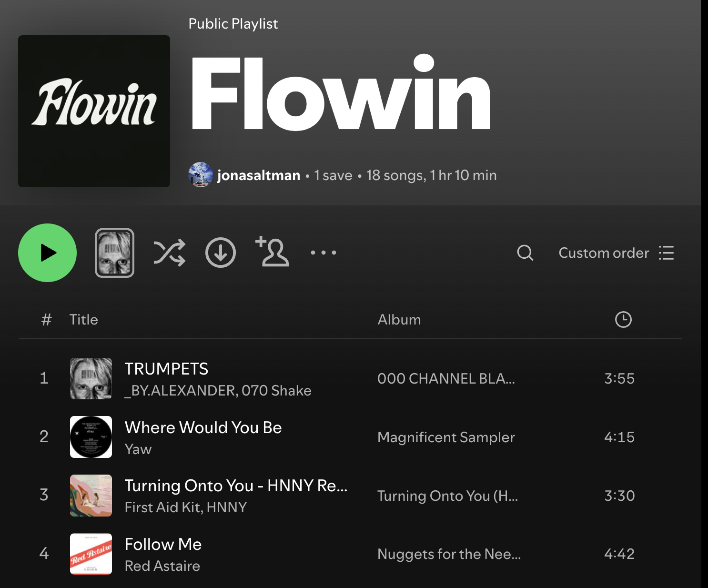This screenshot has width=708, height=588.
Task: Click the Where Would You Be artwork
Action: tap(91, 437)
